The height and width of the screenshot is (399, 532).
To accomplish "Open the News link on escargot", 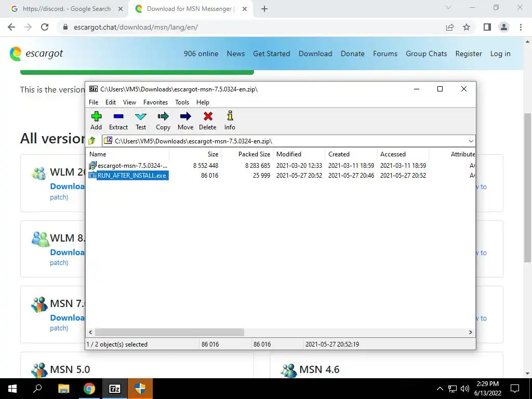I will (x=235, y=54).
